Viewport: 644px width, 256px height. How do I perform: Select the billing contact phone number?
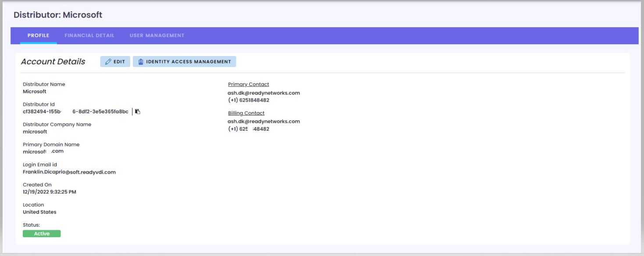pos(249,129)
